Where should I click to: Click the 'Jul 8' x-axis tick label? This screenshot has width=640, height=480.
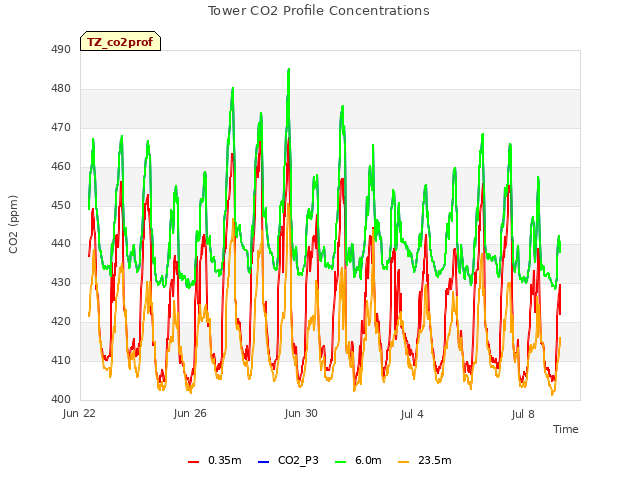point(523,414)
